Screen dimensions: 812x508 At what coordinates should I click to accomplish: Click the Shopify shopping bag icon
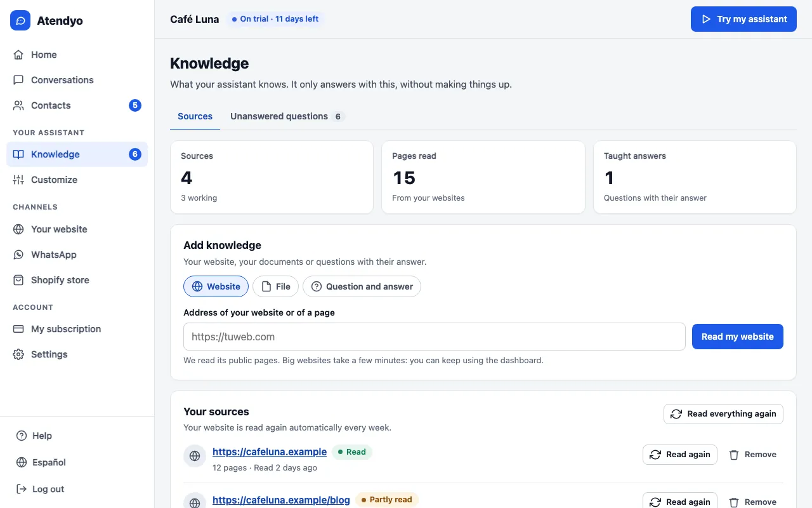[18, 280]
